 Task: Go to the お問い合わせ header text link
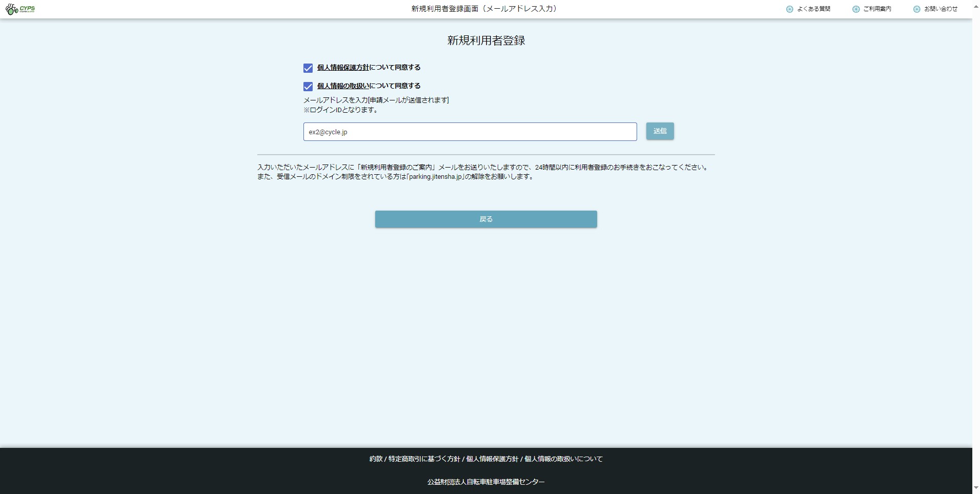pos(941,9)
